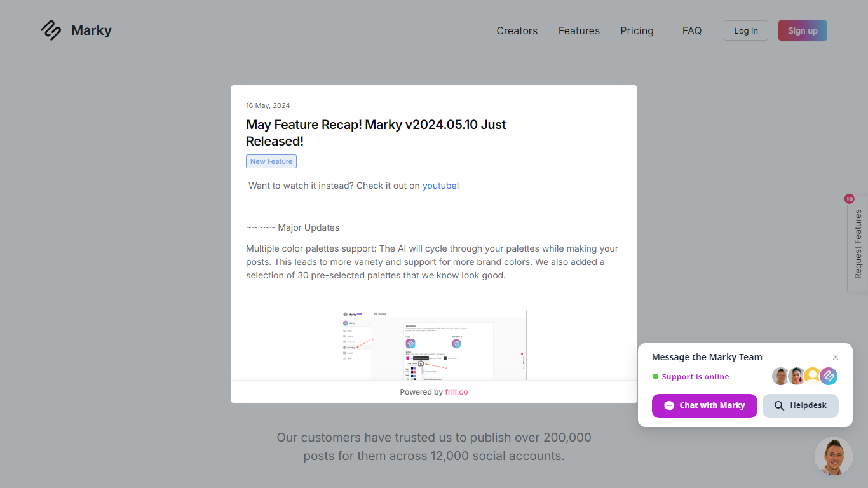Click the customers trusted us paragraph

click(x=434, y=447)
